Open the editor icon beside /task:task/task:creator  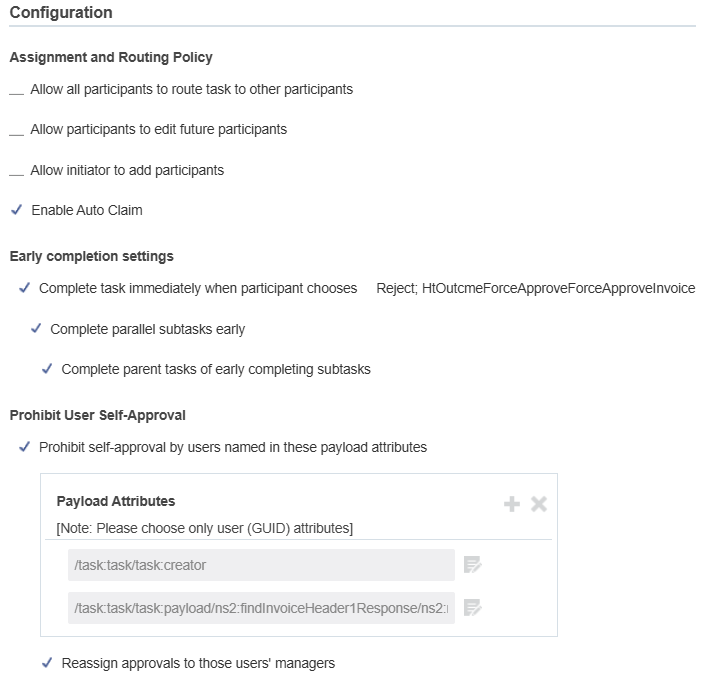coord(473,565)
